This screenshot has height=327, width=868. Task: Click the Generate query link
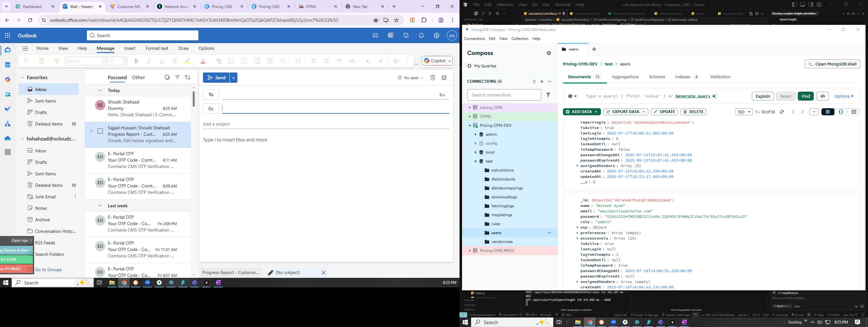[x=693, y=96]
